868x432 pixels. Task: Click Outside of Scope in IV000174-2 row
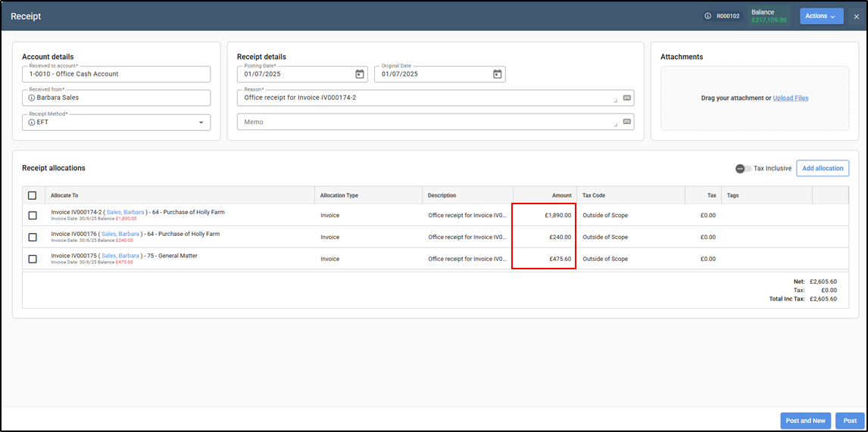point(605,215)
